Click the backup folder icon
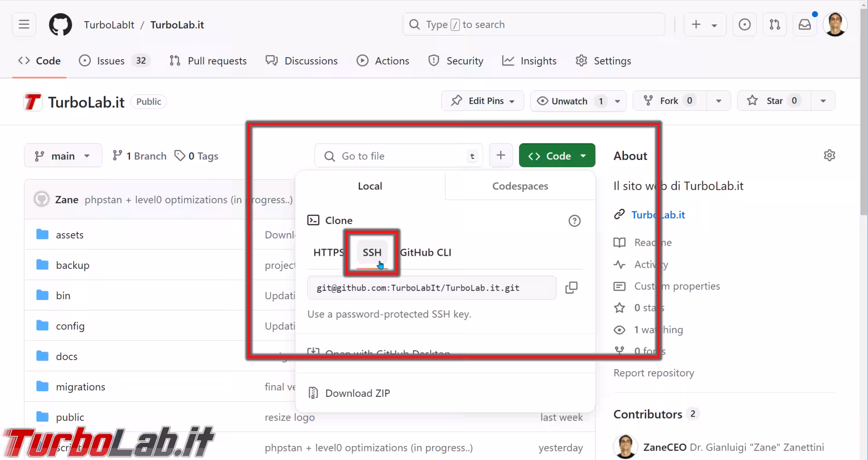This screenshot has width=868, height=460. pyautogui.click(x=42, y=264)
